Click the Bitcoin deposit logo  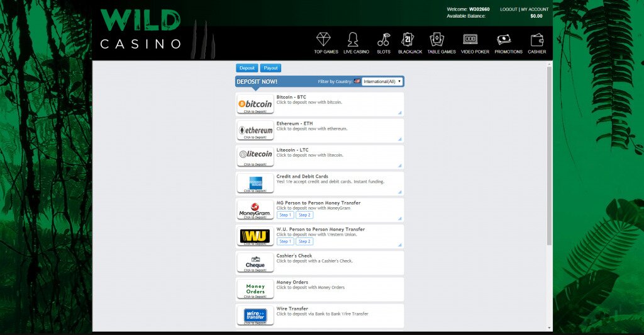[255, 104]
